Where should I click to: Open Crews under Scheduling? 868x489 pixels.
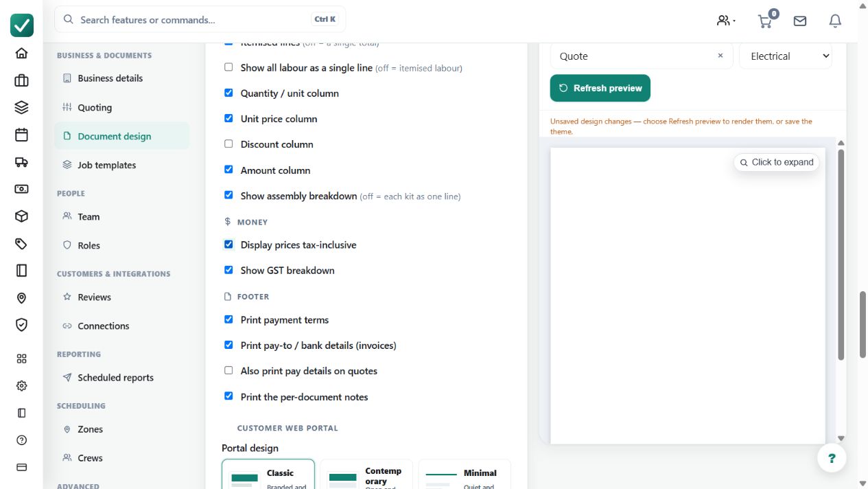[121, 457]
